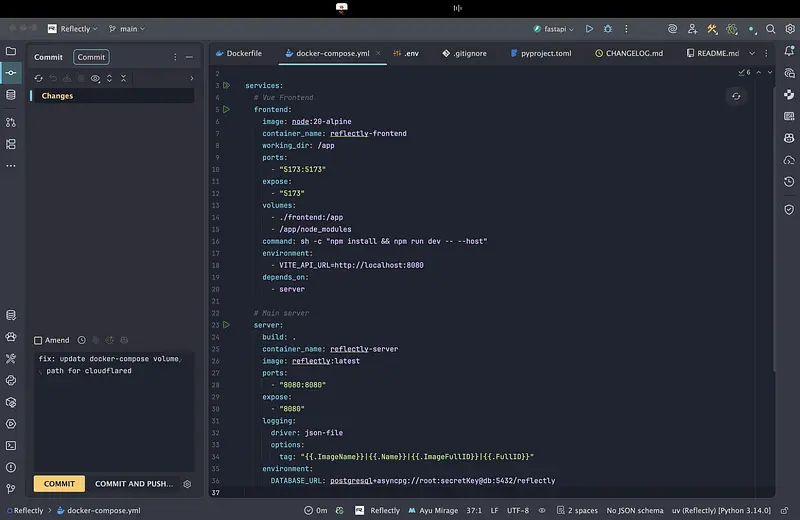Click run gutter icon beside frontend service
Image resolution: width=800 pixels, height=520 pixels.
(227, 109)
